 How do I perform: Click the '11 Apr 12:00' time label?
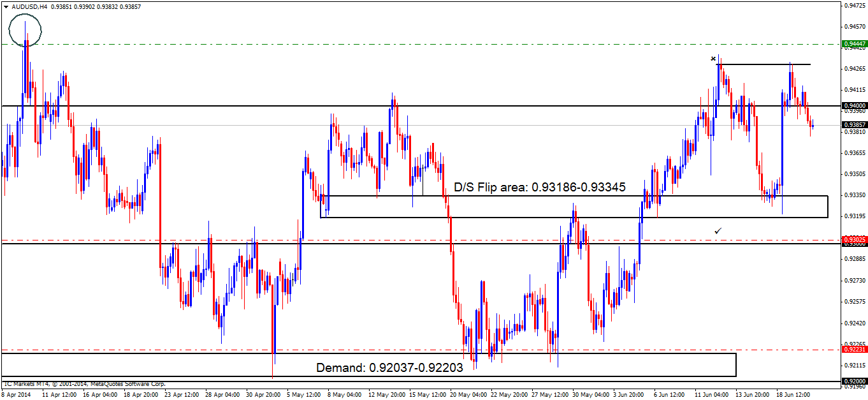(x=61, y=394)
